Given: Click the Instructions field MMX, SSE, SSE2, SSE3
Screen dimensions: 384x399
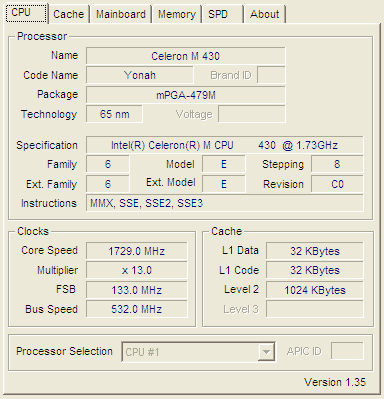Looking at the screenshot, I should [x=225, y=203].
